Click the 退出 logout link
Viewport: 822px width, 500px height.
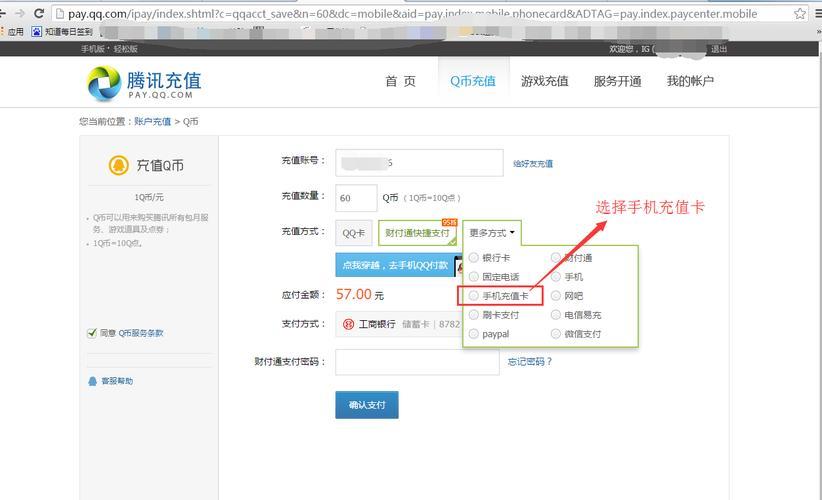coord(719,49)
